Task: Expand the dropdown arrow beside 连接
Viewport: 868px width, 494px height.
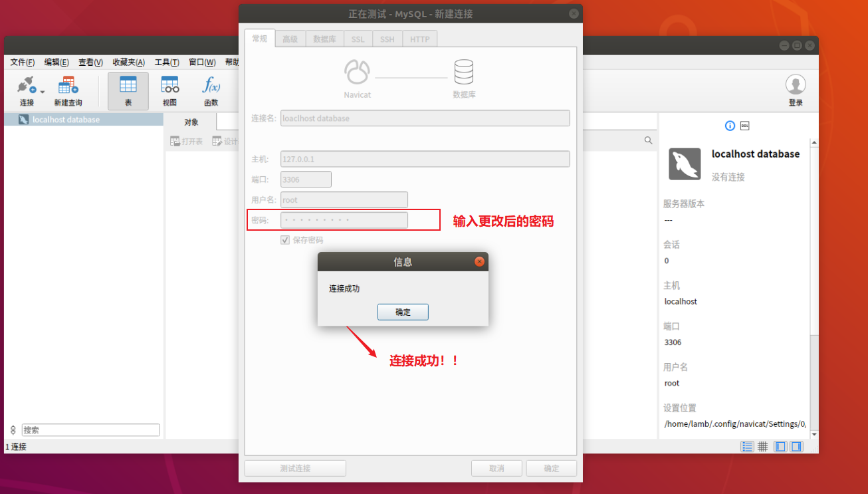Action: tap(43, 92)
